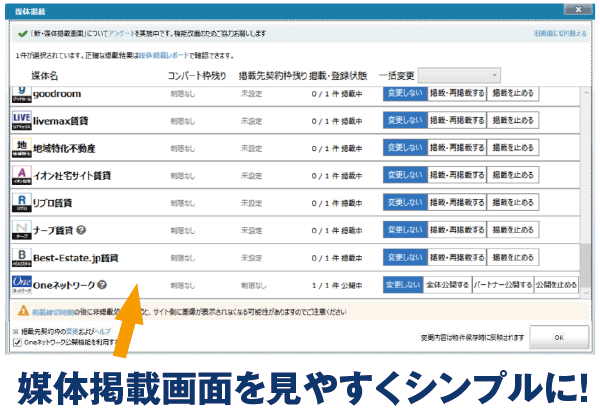
Task: Open the help icon beside Oneネットワーク
Action: [x=102, y=285]
